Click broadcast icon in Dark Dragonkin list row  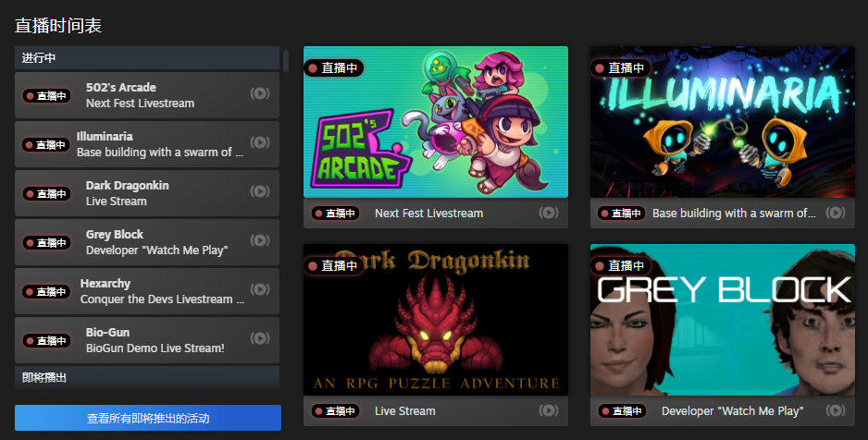point(260,191)
